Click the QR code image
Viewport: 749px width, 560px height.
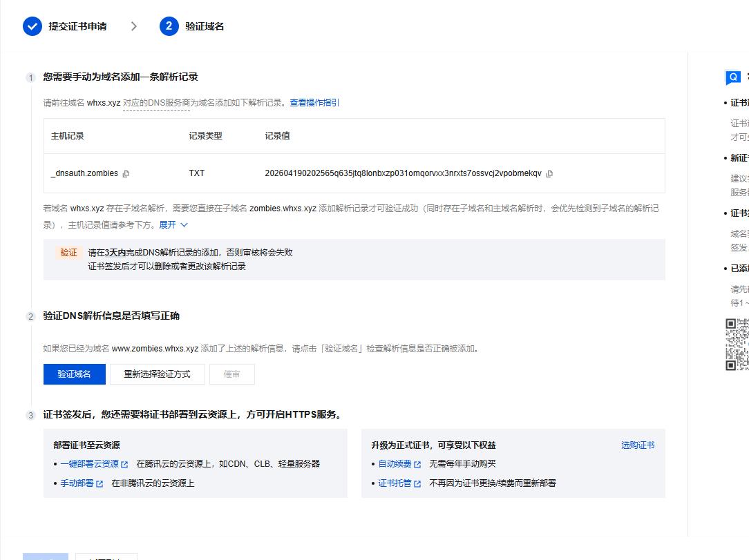(x=737, y=345)
